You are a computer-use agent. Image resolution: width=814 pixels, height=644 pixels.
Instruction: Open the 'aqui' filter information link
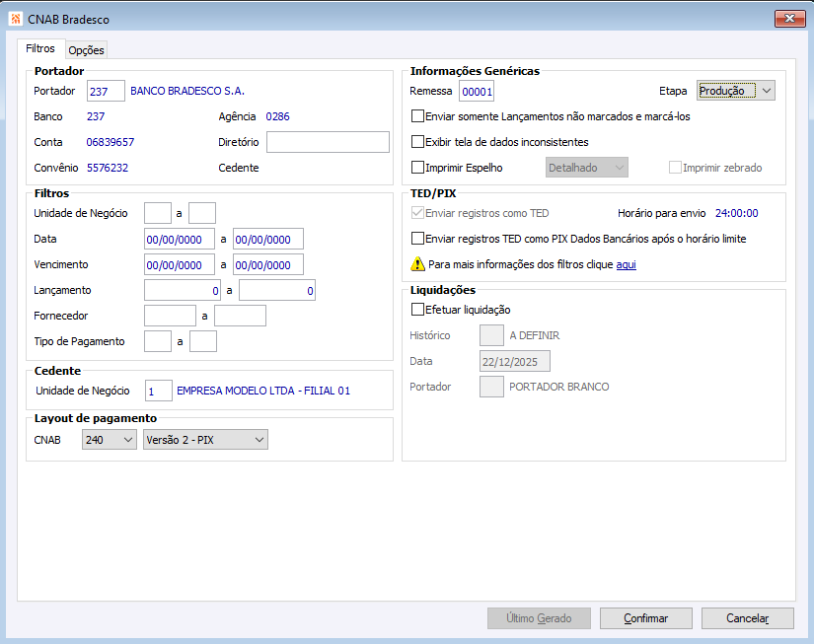tap(626, 264)
